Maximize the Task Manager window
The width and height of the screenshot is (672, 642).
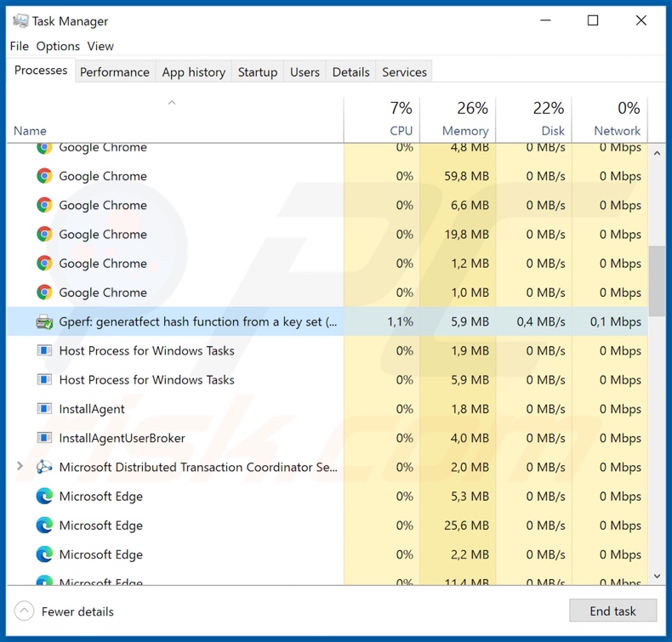(x=593, y=20)
